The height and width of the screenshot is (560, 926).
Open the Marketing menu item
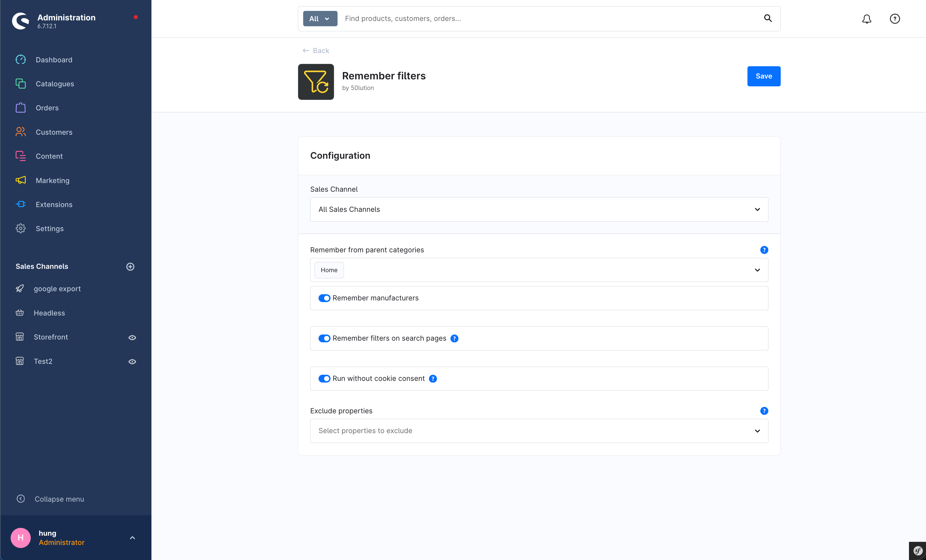tap(52, 181)
